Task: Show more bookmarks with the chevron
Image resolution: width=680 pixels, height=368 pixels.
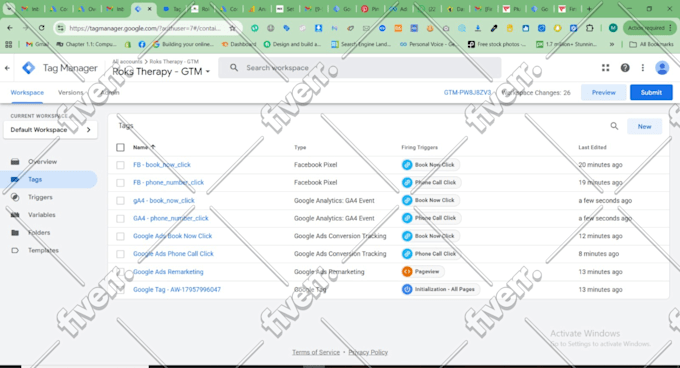Action: pos(611,44)
